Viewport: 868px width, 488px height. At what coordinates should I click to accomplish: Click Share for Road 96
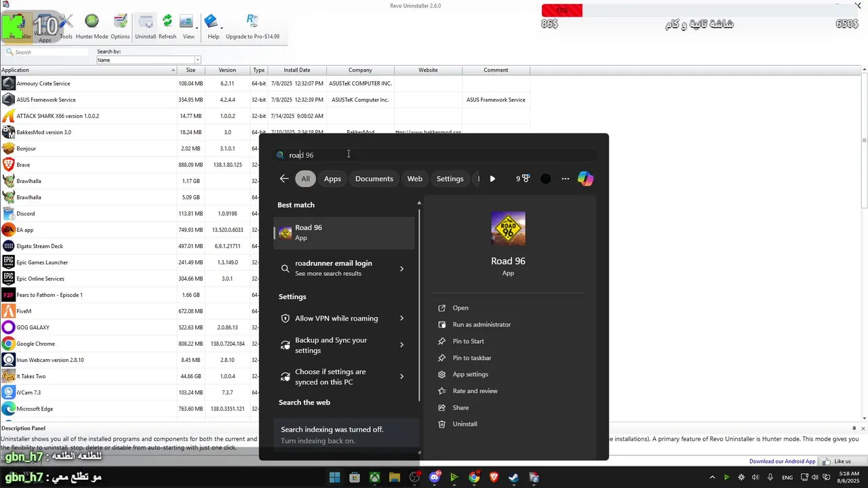coord(460,407)
